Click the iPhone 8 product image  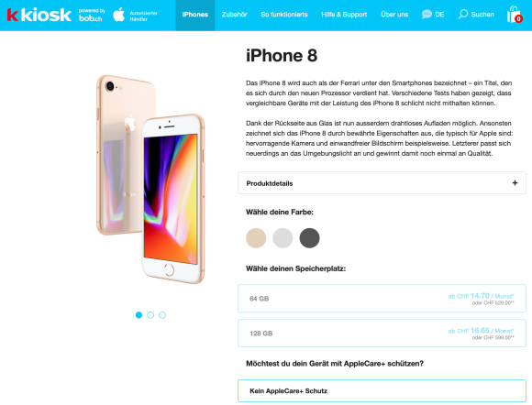(x=150, y=180)
